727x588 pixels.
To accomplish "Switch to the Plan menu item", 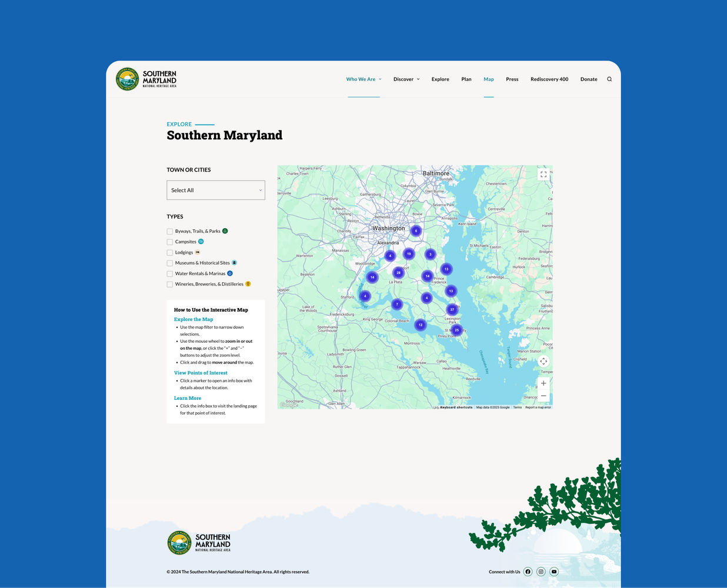I will point(466,79).
